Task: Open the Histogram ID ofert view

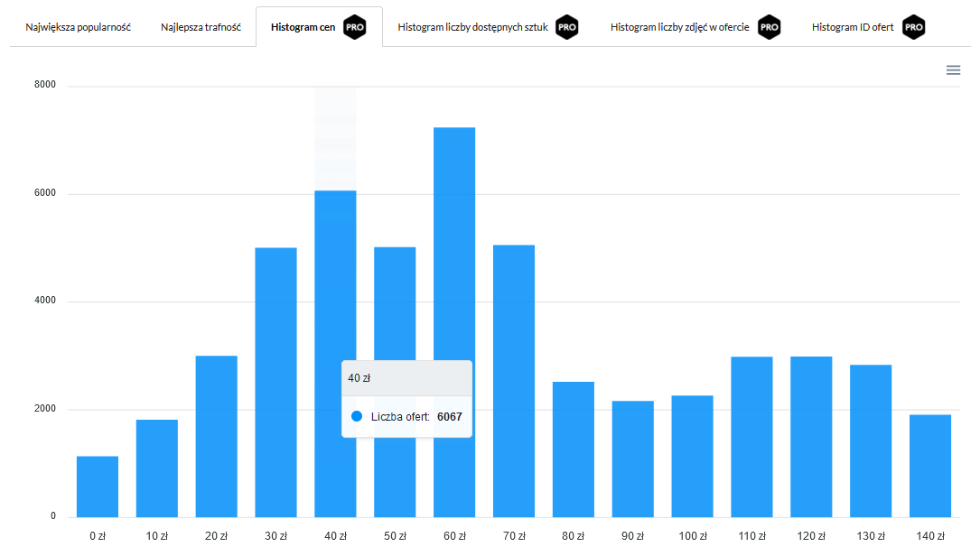Action: 854,27
